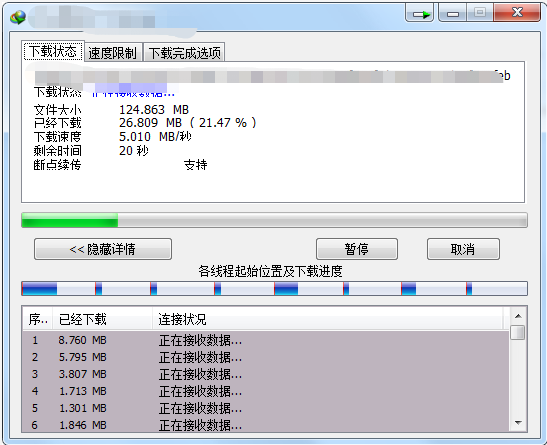Collapse details with 隐藏详情 button
The height and width of the screenshot is (445, 547).
coord(103,249)
